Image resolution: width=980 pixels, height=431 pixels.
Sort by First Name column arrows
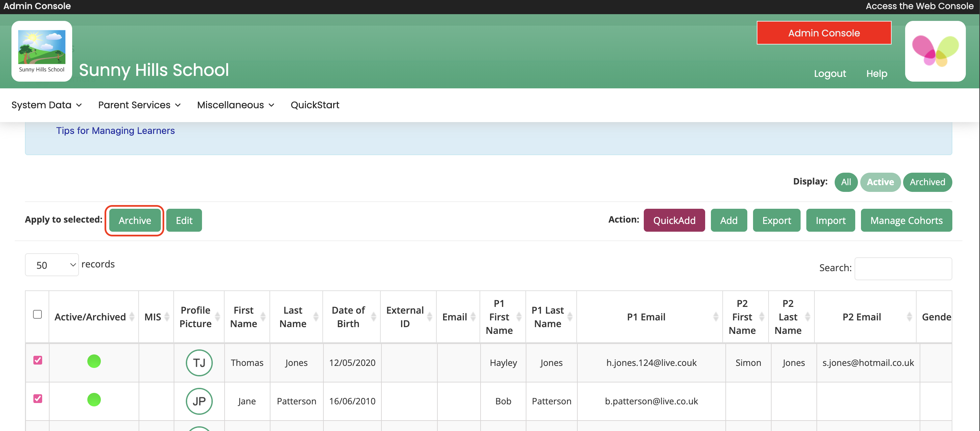(262, 316)
